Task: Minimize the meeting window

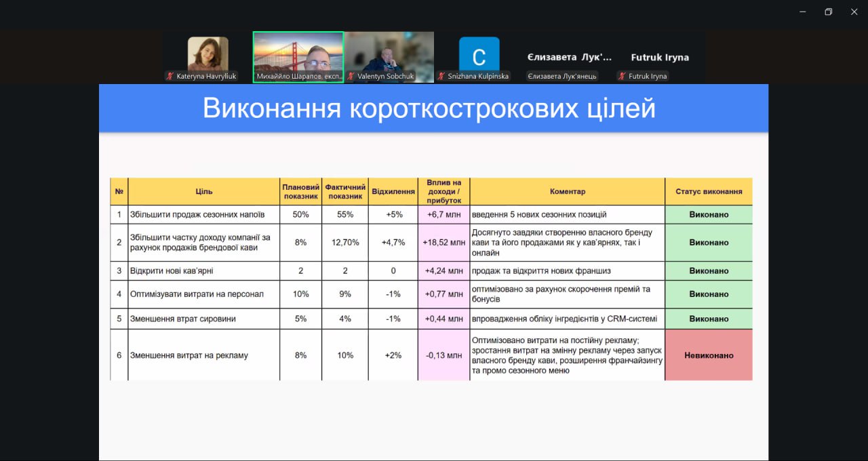Action: (x=802, y=12)
